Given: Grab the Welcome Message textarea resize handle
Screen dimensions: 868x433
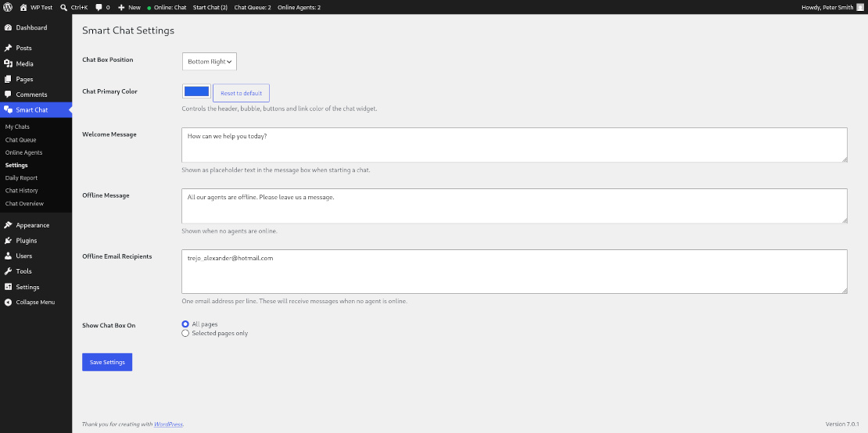Looking at the screenshot, I should (844, 159).
